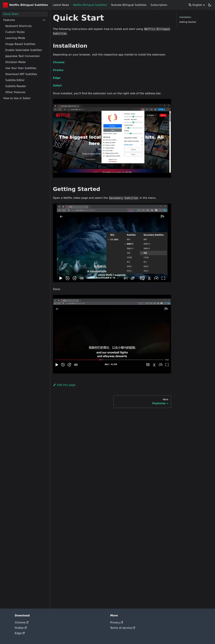Open footer Privacy link
This screenshot has height=644, width=215.
[116, 622]
